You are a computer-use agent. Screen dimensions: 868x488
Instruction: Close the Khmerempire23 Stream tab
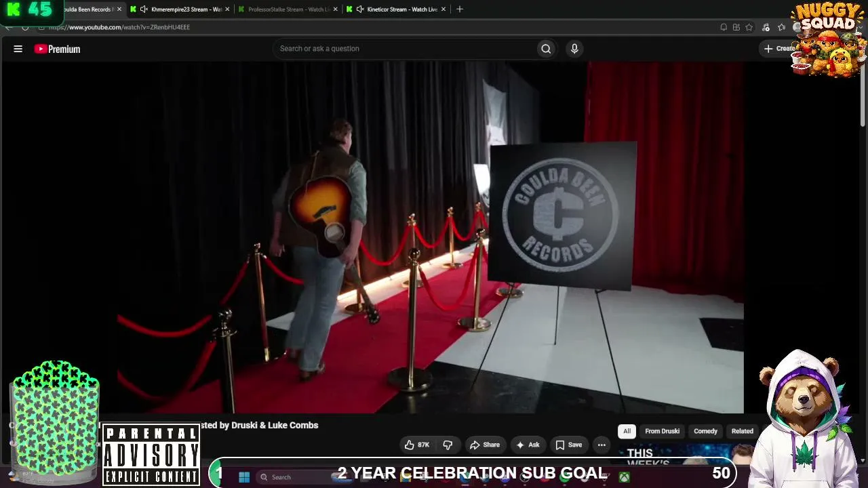coord(227,9)
